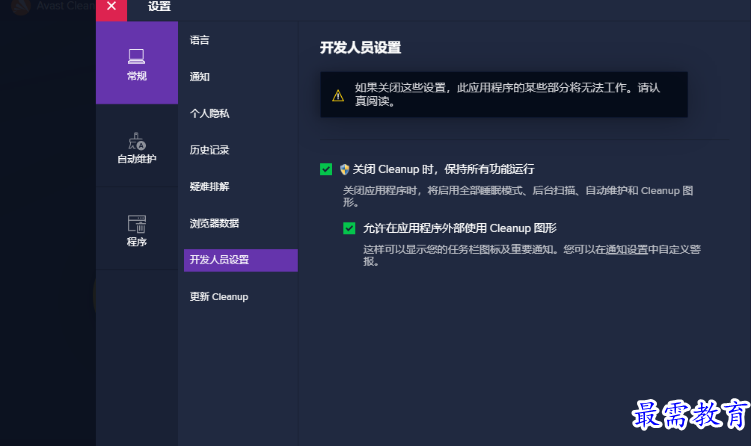This screenshot has height=446, width=756.
Task: Click the admin shield icon beside 关闭 Cleanup
Action: (344, 169)
